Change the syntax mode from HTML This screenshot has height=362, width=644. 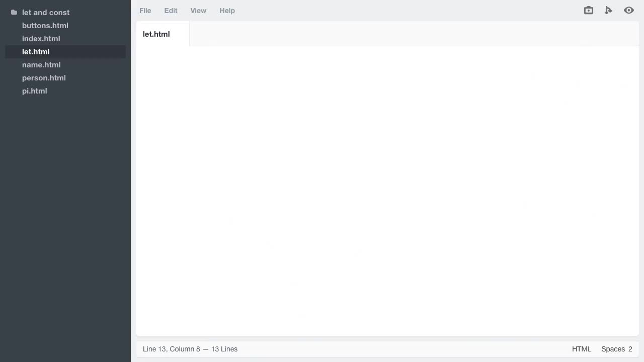[582, 349]
